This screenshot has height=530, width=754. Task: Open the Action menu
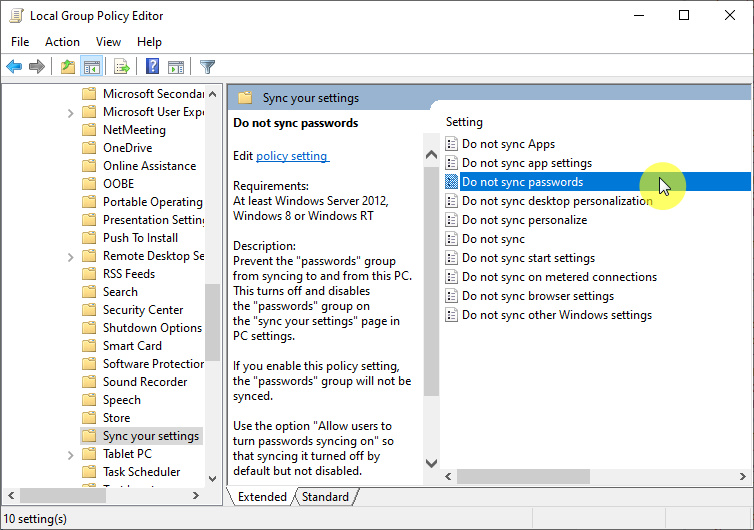coord(62,42)
